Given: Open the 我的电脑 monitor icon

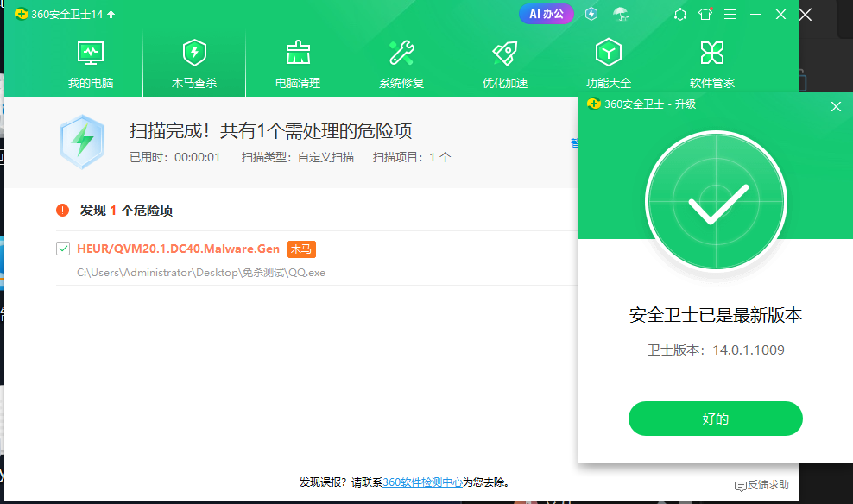Looking at the screenshot, I should pyautogui.click(x=91, y=54).
